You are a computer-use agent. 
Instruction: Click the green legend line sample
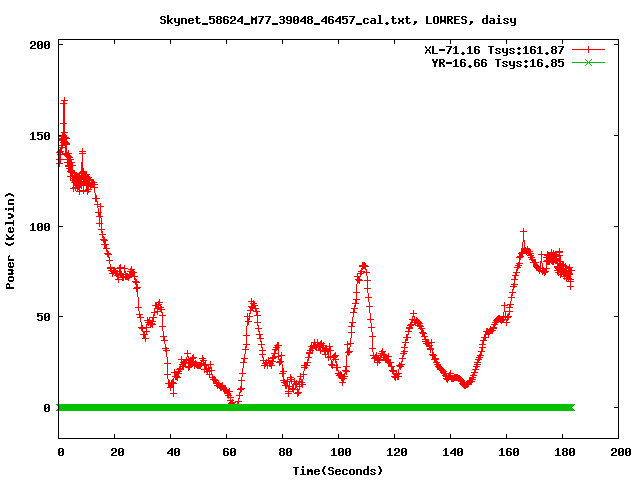click(x=588, y=62)
